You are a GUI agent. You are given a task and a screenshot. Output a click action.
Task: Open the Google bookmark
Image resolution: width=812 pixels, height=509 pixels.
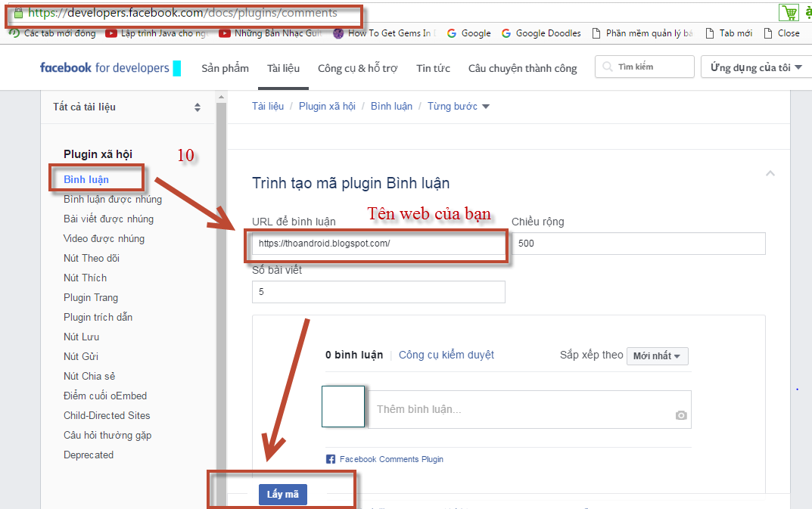468,33
